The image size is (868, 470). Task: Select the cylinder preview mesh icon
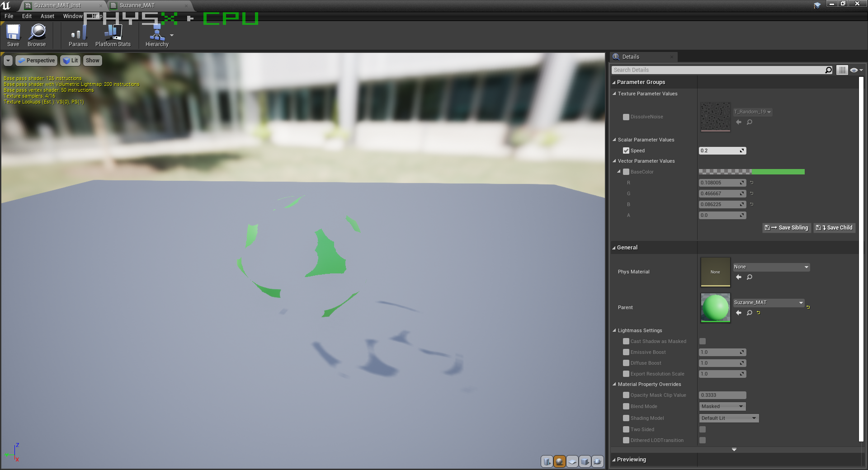[x=547, y=461]
